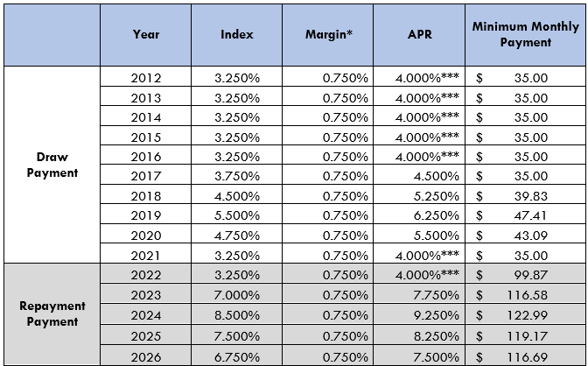Click the Minimum Monthly Payment header

point(525,34)
